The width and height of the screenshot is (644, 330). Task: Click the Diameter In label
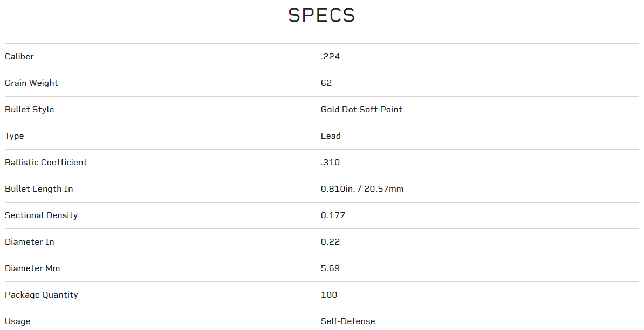(x=30, y=242)
